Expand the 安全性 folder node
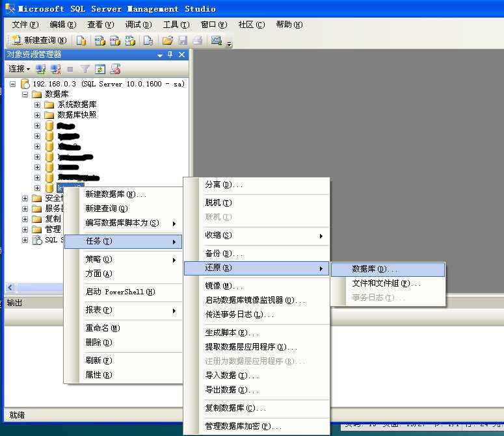 [x=25, y=198]
